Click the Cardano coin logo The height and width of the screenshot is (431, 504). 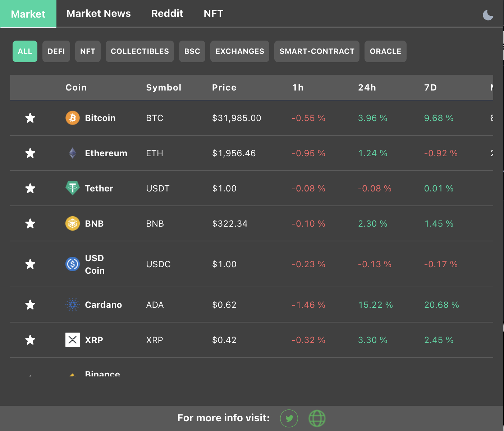click(73, 305)
